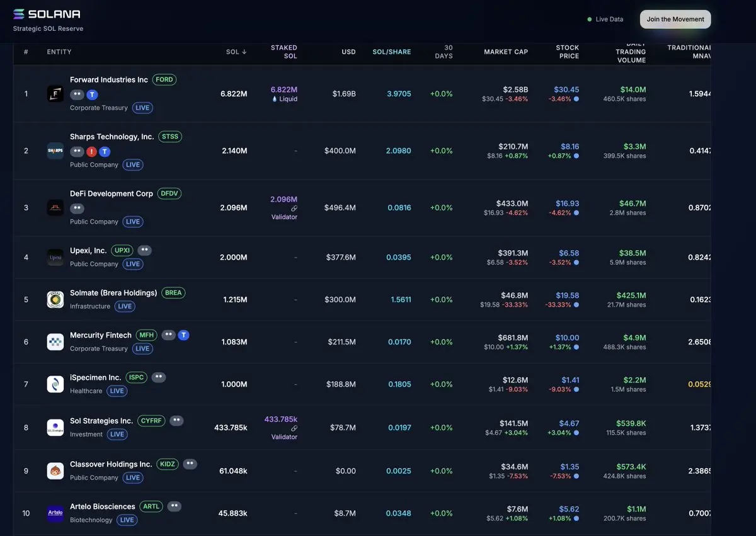This screenshot has width=756, height=536.
Task: Click the blue dot beside Forward Industries stock price change
Action: 576,99
